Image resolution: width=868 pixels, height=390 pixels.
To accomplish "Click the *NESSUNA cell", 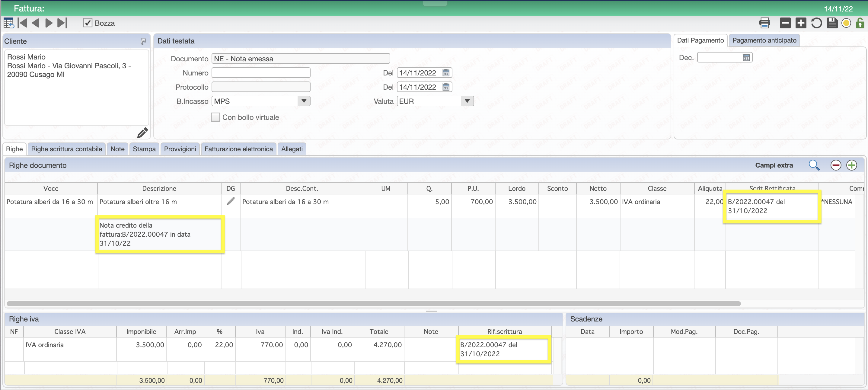I will click(837, 206).
